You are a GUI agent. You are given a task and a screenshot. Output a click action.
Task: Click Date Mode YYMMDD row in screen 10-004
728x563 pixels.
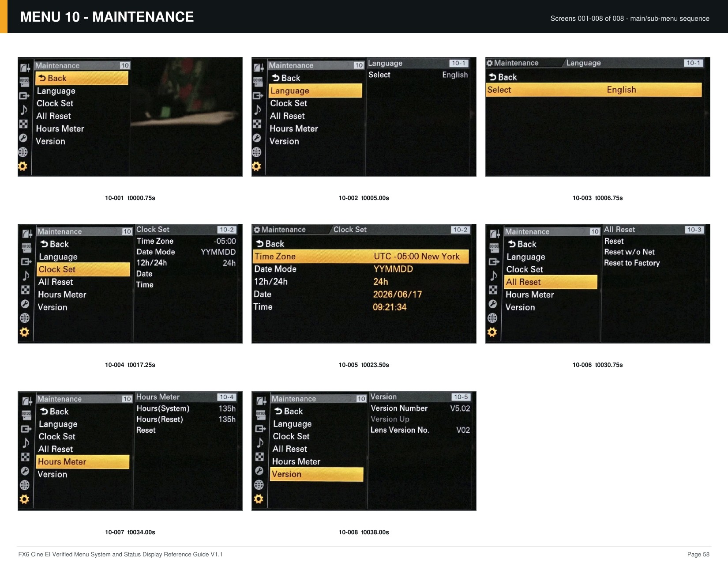pyautogui.click(x=186, y=252)
